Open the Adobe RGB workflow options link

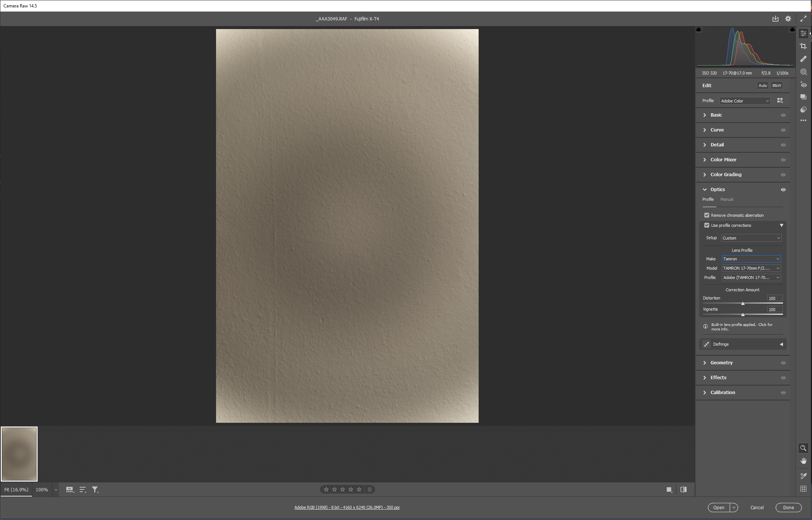click(x=347, y=507)
